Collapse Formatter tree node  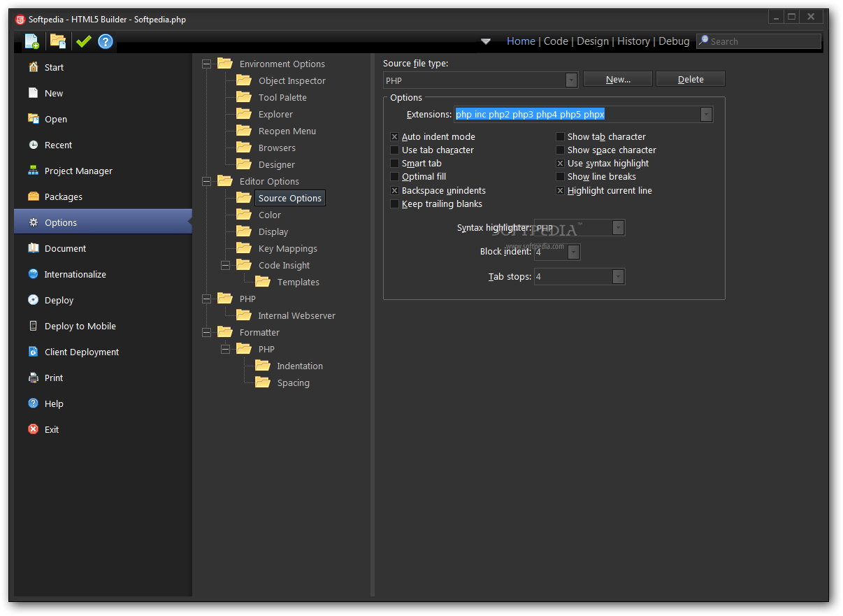click(x=206, y=333)
